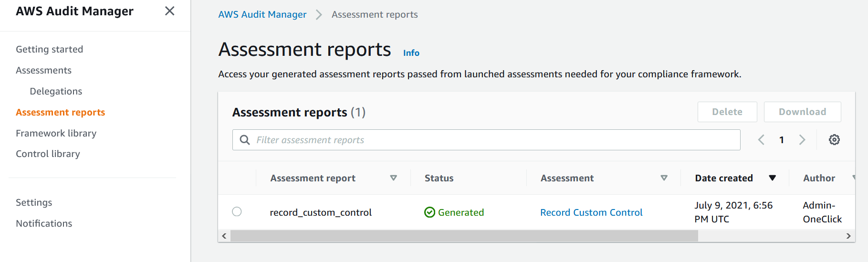Click the record_custom_control report name
Image resolution: width=868 pixels, height=262 pixels.
pyautogui.click(x=321, y=212)
